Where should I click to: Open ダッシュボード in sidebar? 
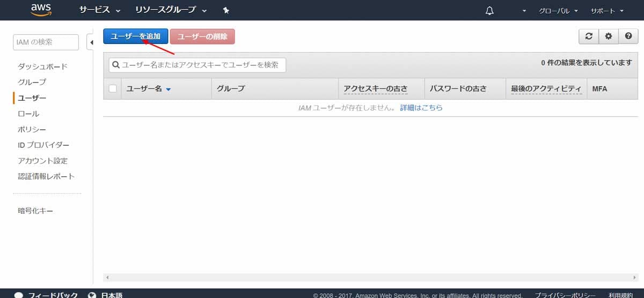click(x=43, y=66)
